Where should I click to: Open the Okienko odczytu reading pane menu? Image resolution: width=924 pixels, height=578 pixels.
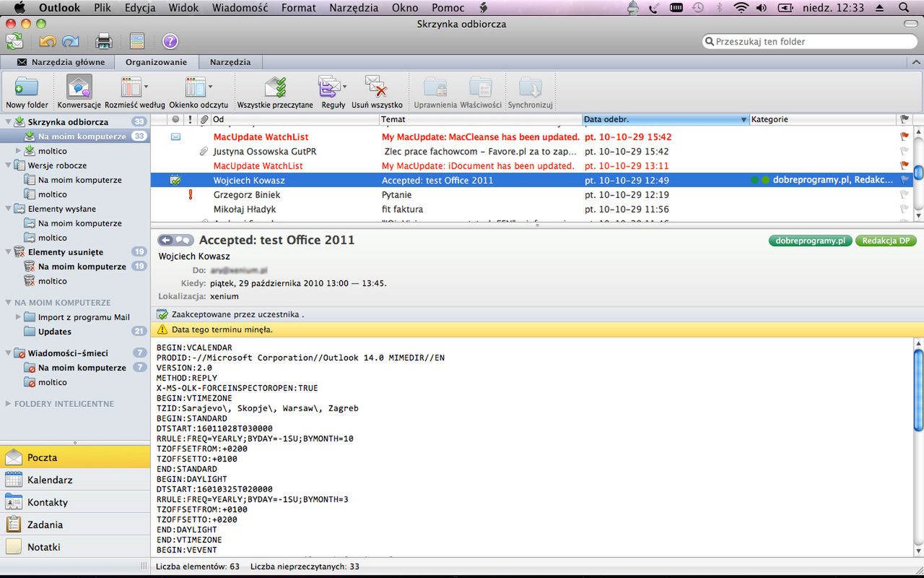[x=199, y=92]
